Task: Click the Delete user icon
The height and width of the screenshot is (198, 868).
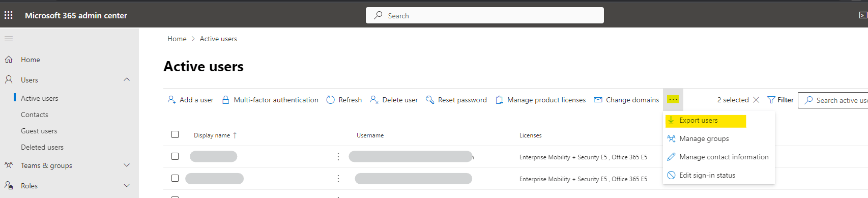Action: coord(374,100)
